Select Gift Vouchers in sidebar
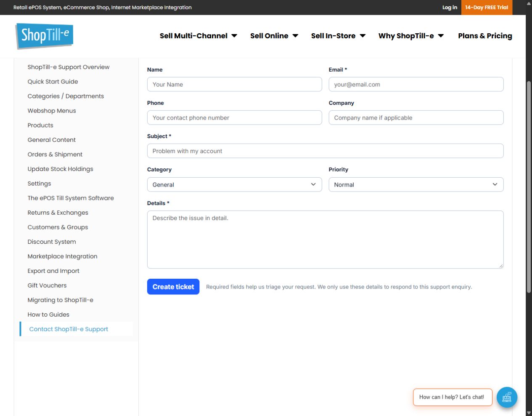Viewport: 532px width, 416px height. click(x=47, y=285)
